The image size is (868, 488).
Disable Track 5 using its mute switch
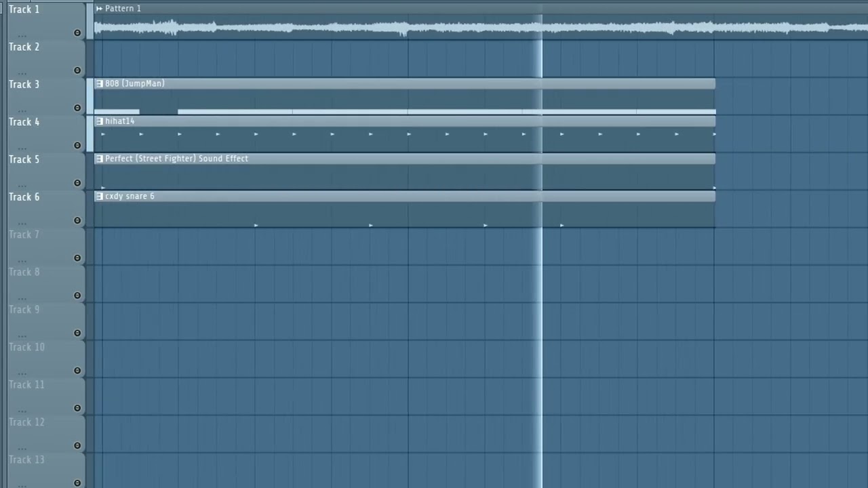click(77, 183)
